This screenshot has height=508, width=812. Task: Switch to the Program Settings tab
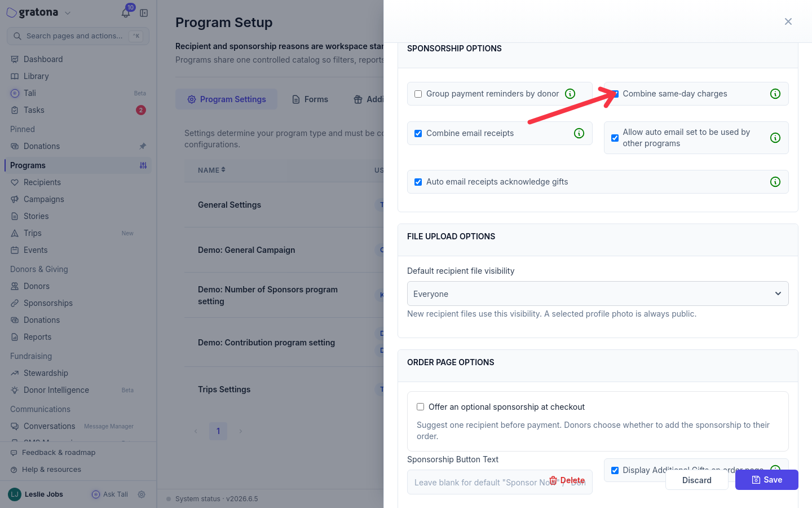tap(226, 99)
